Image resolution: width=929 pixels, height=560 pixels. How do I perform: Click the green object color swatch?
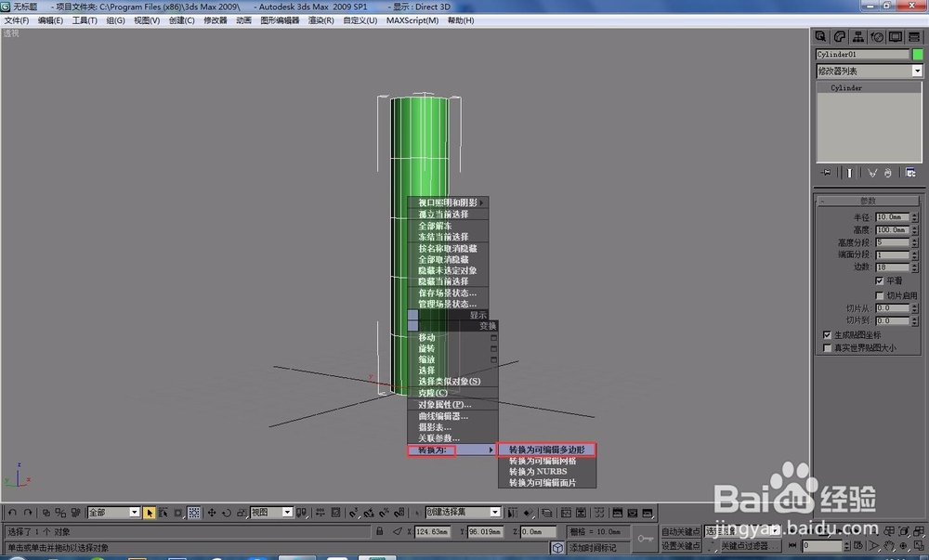coord(917,55)
